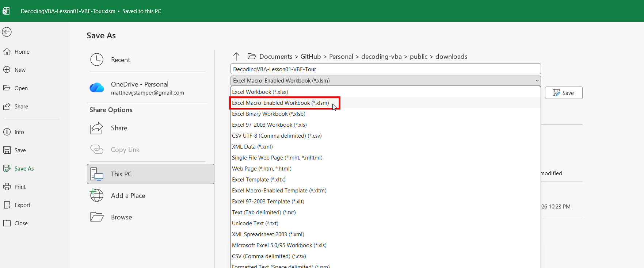
Task: Click the Documents breadcrumb
Action: pyautogui.click(x=276, y=57)
